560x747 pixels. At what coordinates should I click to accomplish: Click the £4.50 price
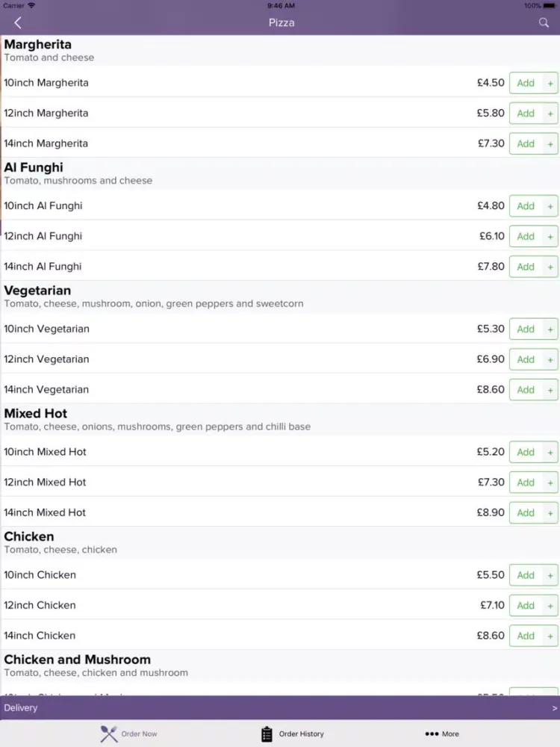491,83
